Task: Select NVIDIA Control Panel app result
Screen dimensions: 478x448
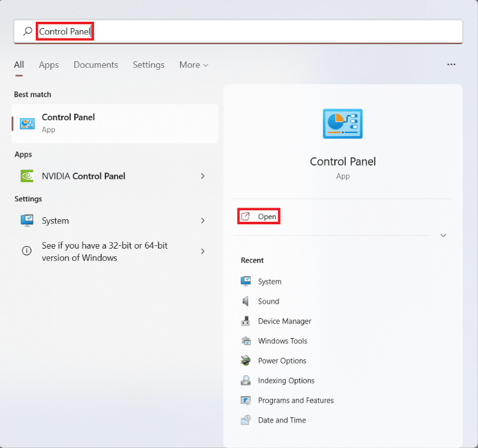Action: (x=84, y=176)
